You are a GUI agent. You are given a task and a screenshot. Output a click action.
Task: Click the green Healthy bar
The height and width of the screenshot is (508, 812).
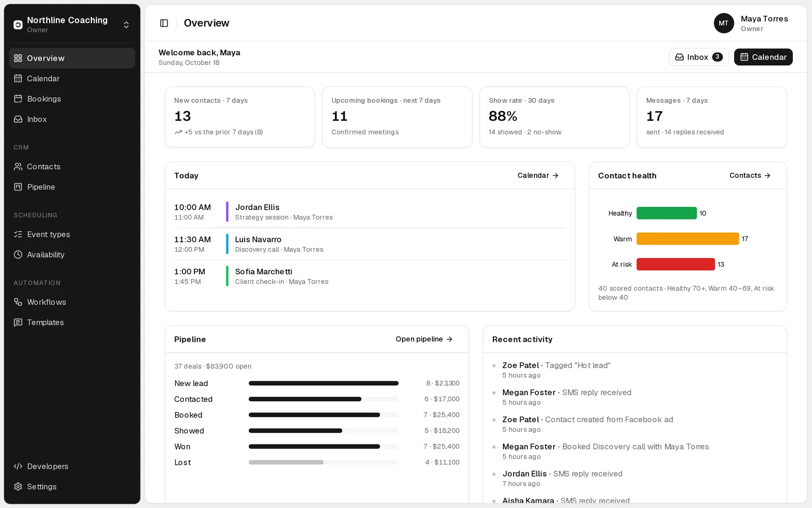pyautogui.click(x=666, y=213)
